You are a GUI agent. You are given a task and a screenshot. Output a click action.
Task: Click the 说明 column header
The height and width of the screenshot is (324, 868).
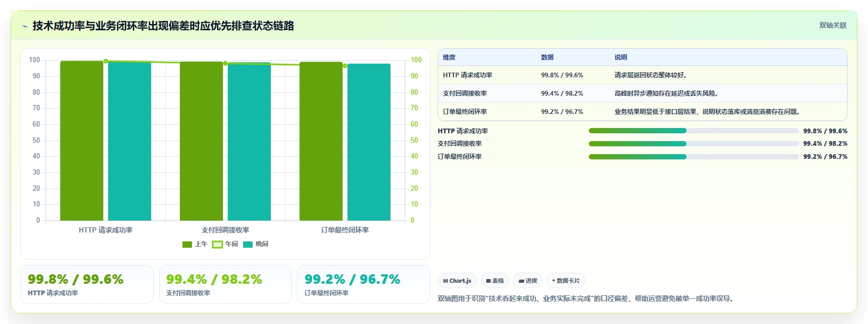(x=621, y=57)
